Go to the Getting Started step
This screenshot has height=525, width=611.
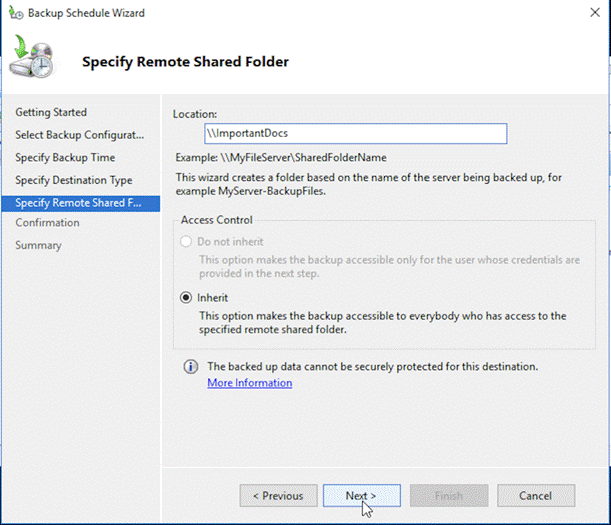[x=51, y=112]
